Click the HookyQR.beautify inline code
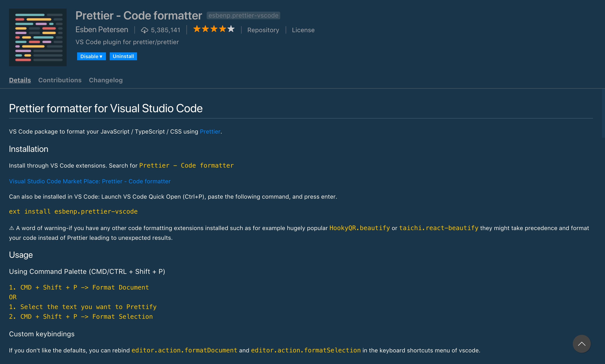605x364 pixels. tap(359, 228)
